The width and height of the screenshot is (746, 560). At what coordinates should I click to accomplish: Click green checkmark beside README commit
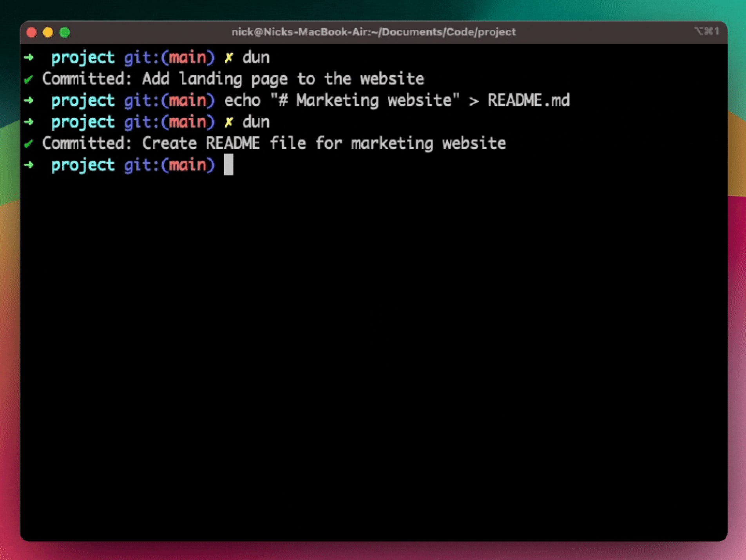[28, 144]
